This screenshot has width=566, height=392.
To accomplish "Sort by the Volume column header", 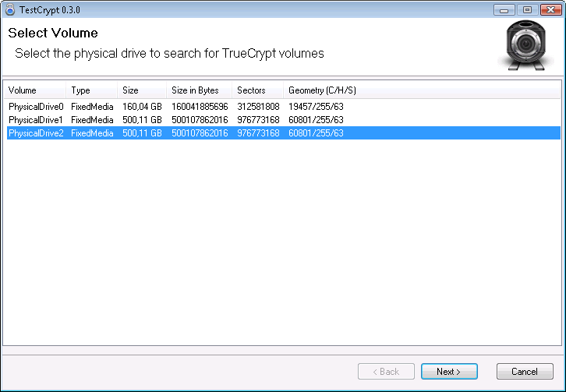I will [x=34, y=90].
